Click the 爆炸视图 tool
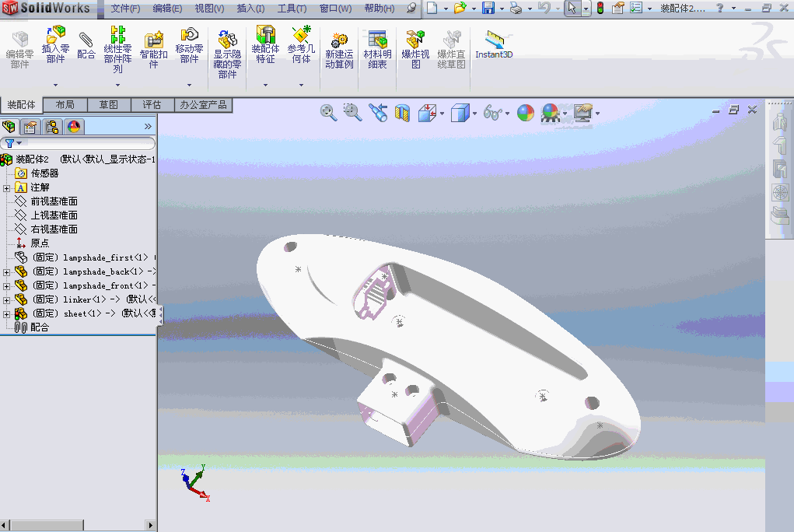Viewport: 794px width, 532px height. tap(415, 47)
